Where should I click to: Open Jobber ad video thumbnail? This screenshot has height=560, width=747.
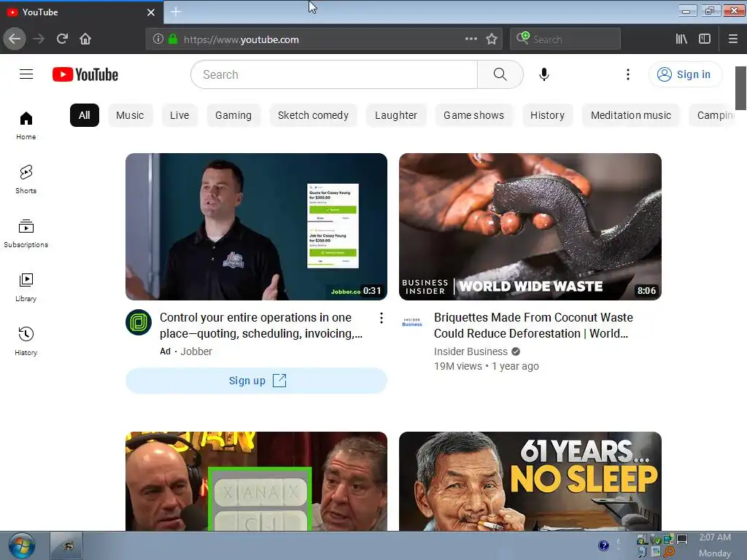[x=256, y=227]
